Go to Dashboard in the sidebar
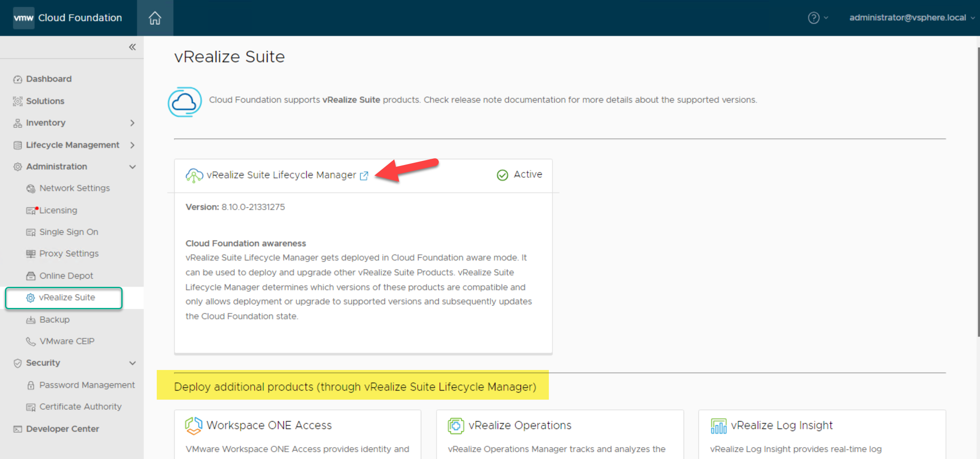 [49, 79]
